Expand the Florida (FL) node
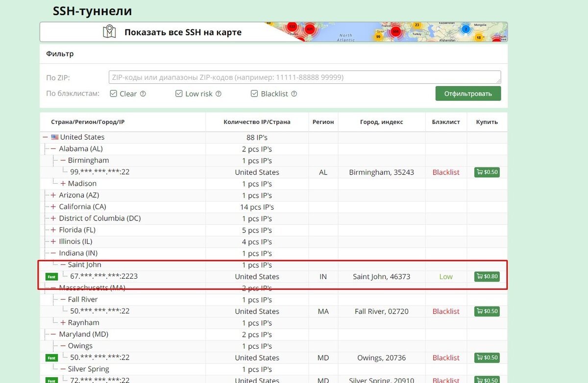The width and height of the screenshot is (588, 383). [53, 230]
